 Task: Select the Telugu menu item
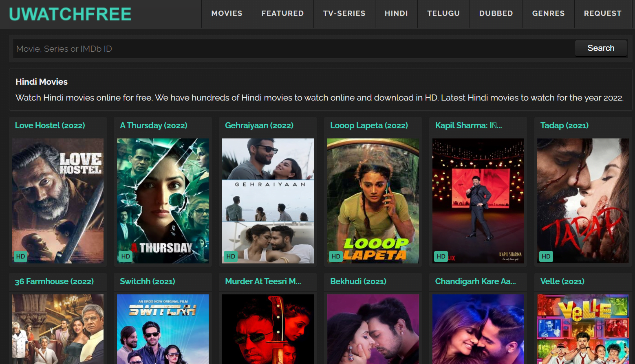(443, 13)
